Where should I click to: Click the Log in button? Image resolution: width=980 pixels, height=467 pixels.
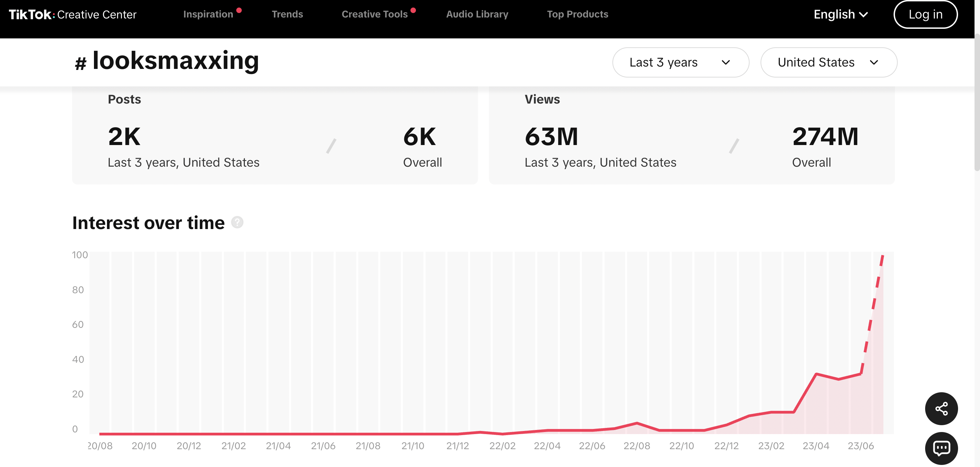[925, 14]
